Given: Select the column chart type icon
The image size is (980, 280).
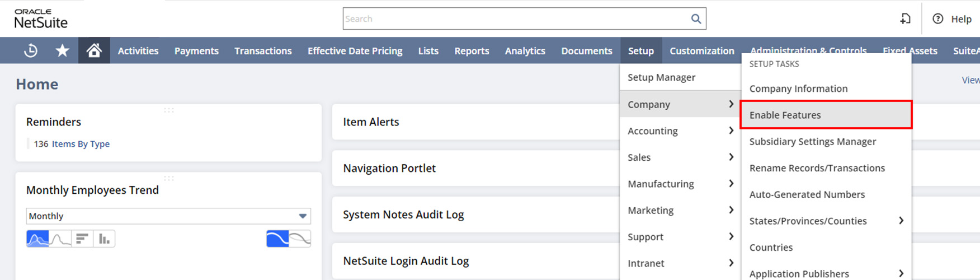Looking at the screenshot, I should click(x=104, y=239).
